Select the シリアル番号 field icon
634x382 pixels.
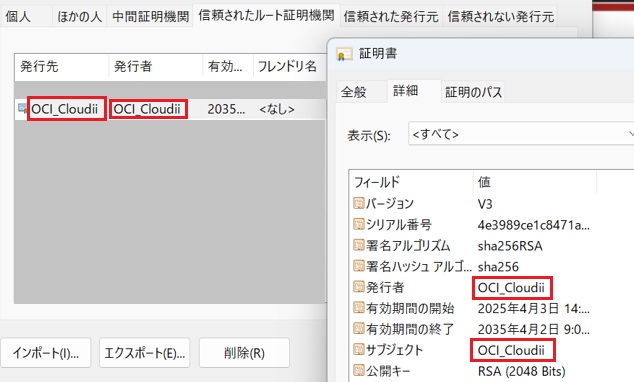coord(359,224)
